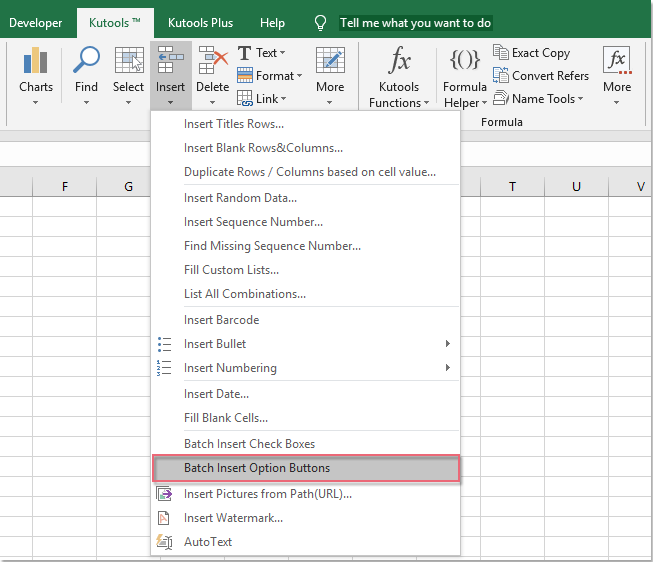Click the Format tool icon
Viewport: 653px width, 562px height.
[x=245, y=75]
